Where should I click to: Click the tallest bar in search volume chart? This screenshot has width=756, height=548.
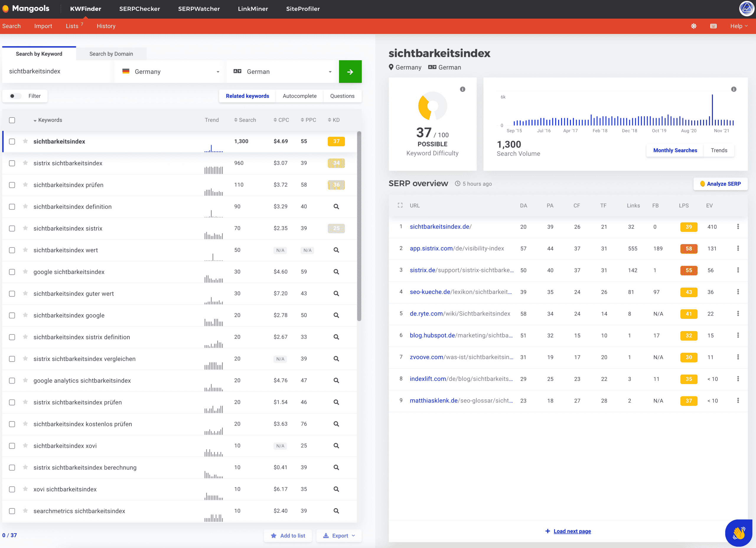[712, 110]
